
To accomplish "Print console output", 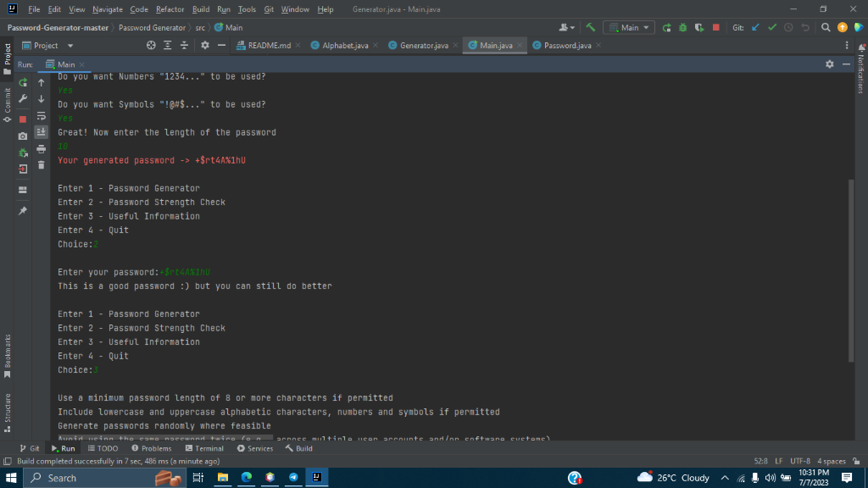I will (x=41, y=149).
